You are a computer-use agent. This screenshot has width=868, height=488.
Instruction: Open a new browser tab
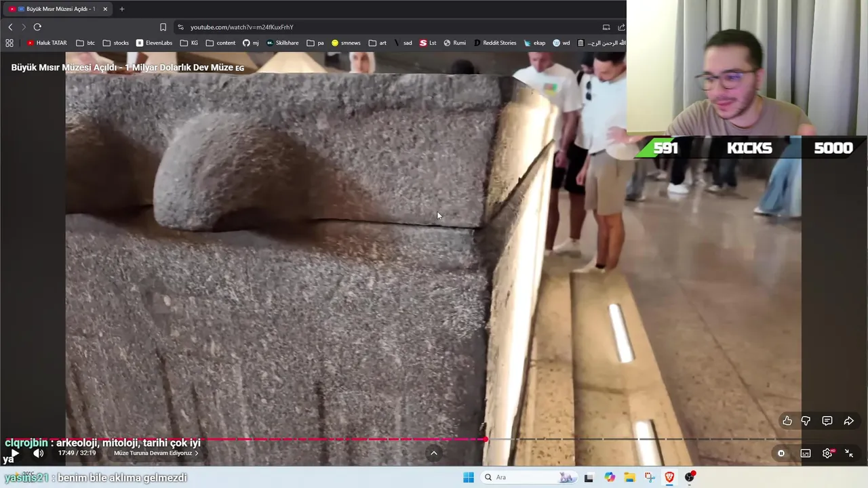122,9
